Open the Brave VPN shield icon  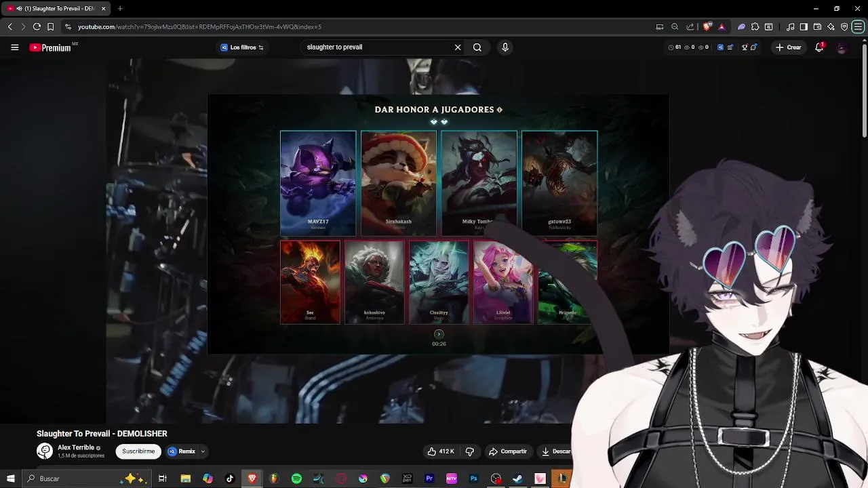click(x=844, y=26)
